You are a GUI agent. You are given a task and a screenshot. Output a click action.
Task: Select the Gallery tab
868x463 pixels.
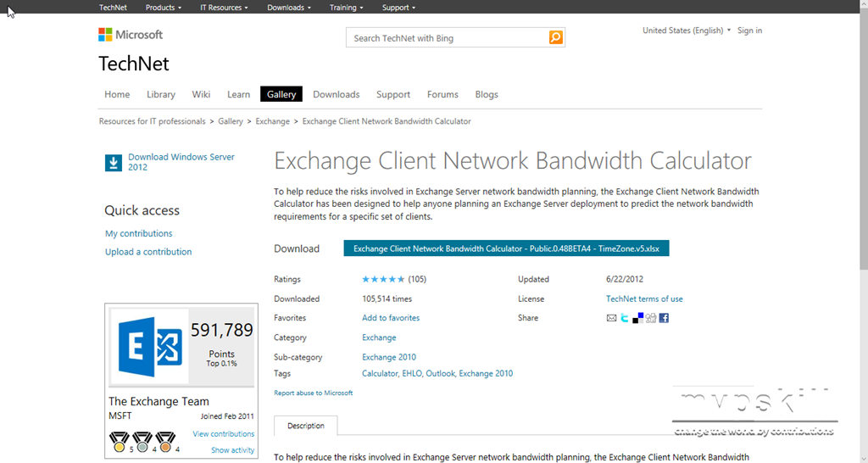tap(281, 94)
